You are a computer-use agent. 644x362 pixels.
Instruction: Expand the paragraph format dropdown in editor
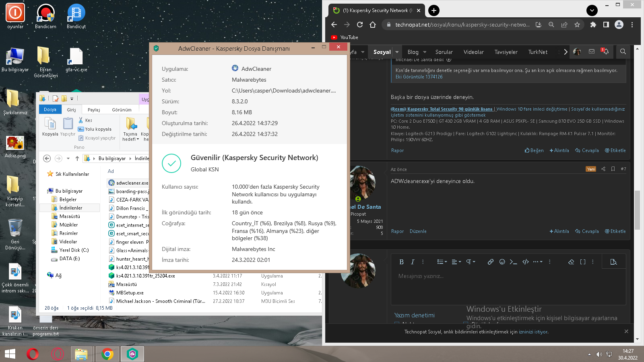471,262
